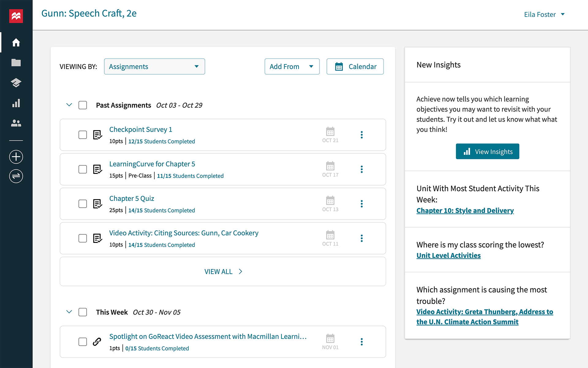
Task: Click the bar chart analytics icon in sidebar
Action: coord(16,103)
